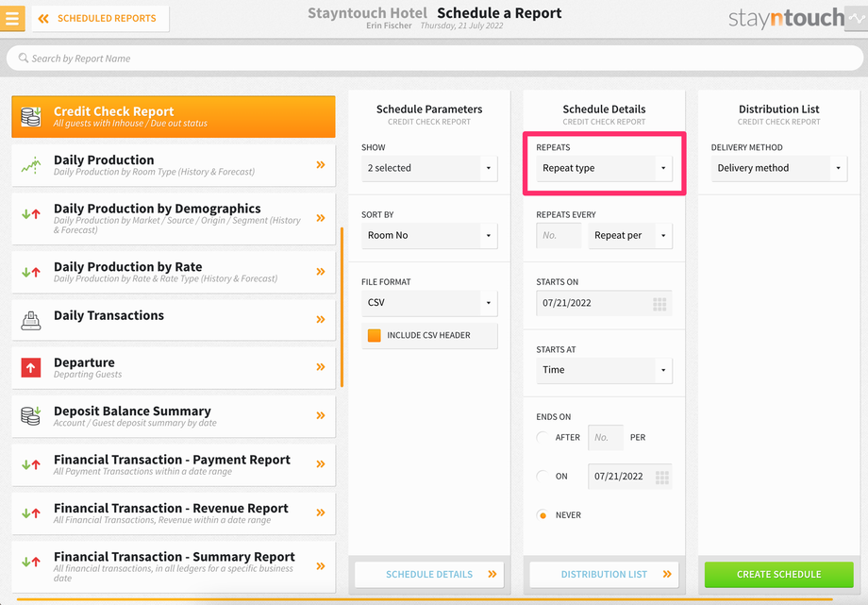
Task: Open Daily Production by Rate report
Action: click(x=174, y=272)
